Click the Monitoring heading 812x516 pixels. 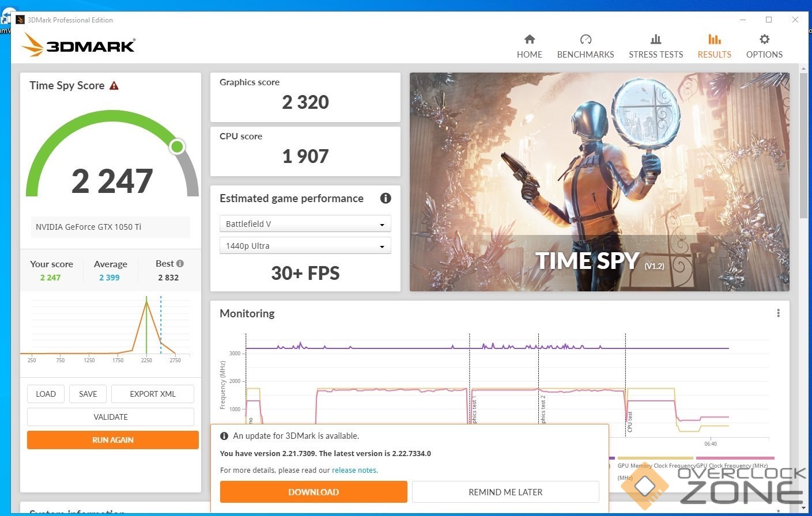pos(247,313)
